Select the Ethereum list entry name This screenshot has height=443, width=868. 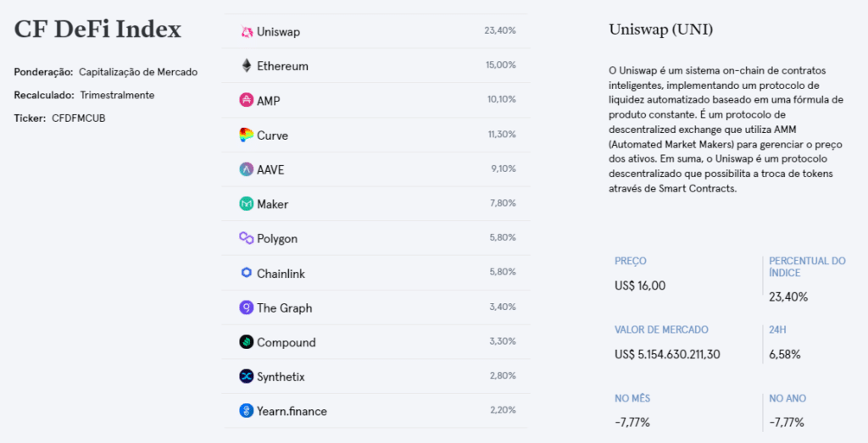[x=282, y=66]
